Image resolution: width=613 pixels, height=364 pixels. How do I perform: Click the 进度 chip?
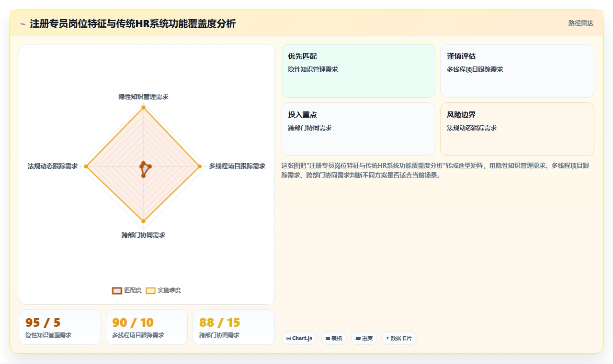coord(364,338)
